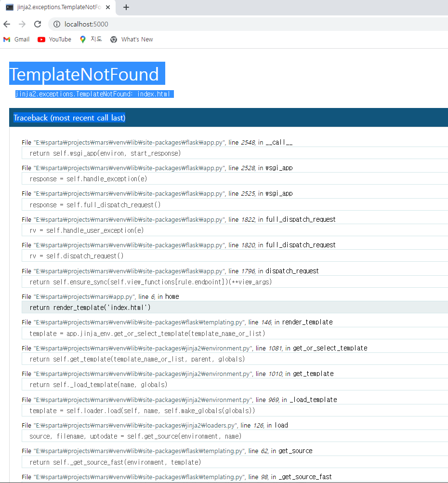Click the loaders.py line 126 in load
Image resolution: width=448 pixels, height=483 pixels.
pos(155,425)
